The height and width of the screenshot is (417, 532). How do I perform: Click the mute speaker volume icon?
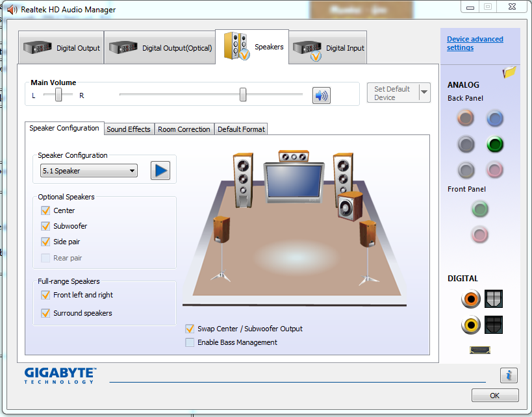(x=321, y=95)
